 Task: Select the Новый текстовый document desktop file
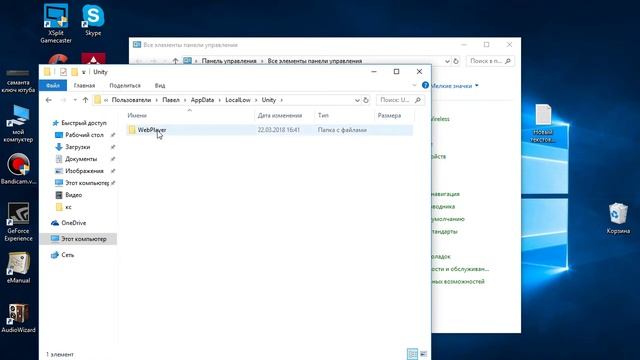[x=543, y=123]
